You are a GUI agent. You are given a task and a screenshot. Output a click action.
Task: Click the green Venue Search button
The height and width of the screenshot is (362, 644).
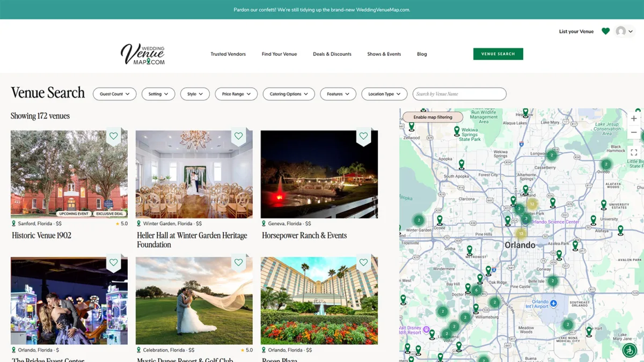click(x=498, y=54)
